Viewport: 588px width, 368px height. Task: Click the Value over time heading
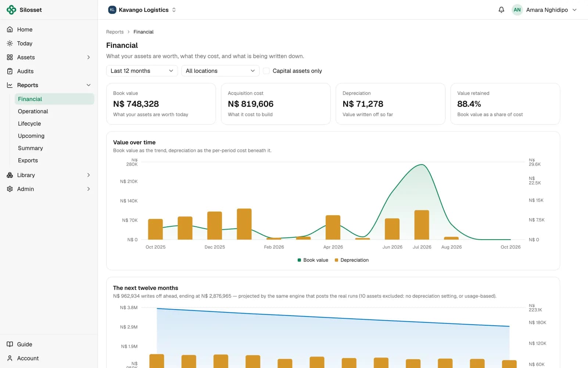coord(134,142)
